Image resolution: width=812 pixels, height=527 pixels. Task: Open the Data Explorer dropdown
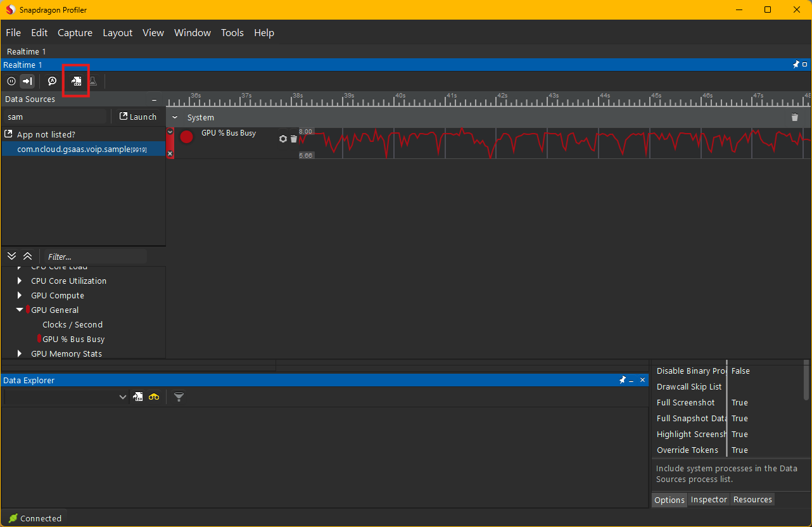[66, 397]
